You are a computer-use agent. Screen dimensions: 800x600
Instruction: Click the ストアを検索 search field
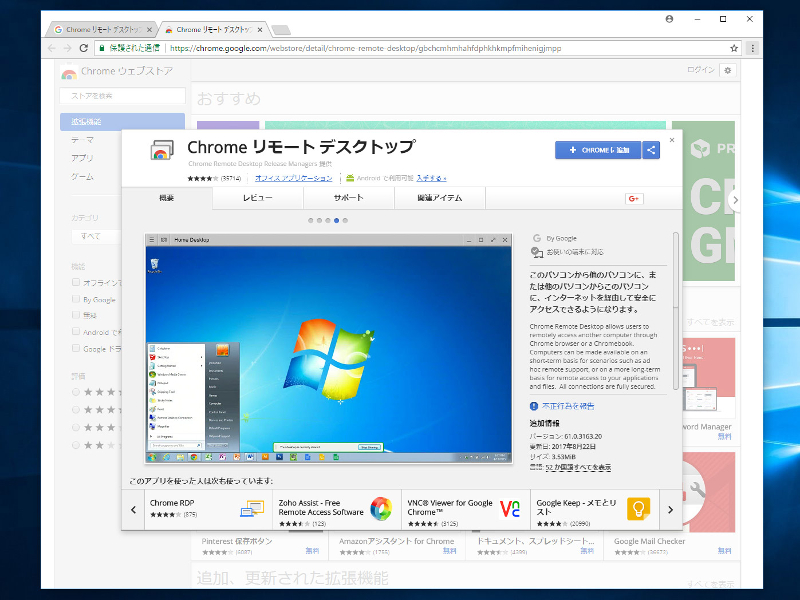point(122,95)
